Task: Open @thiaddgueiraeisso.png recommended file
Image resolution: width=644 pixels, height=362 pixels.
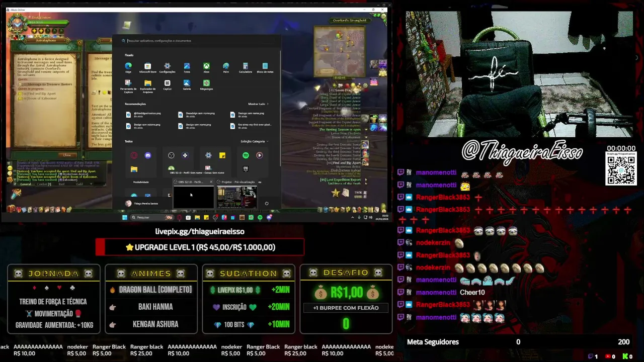Action: pos(143,115)
